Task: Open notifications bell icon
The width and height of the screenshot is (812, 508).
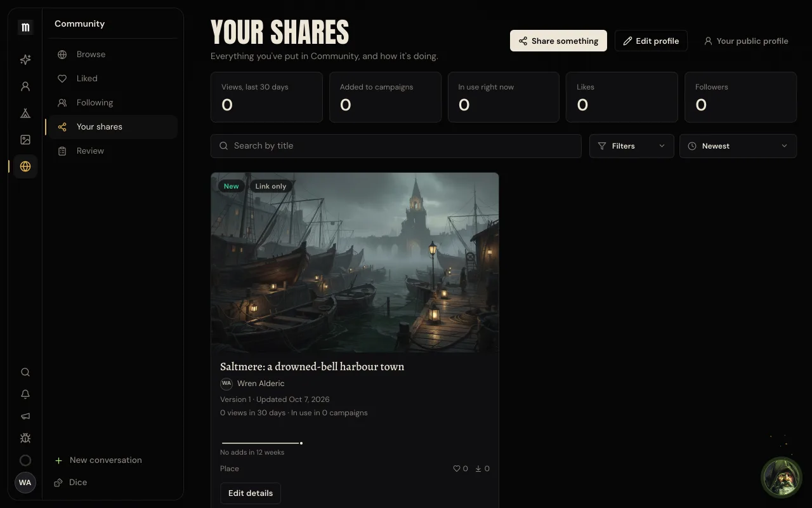Action: click(x=25, y=394)
